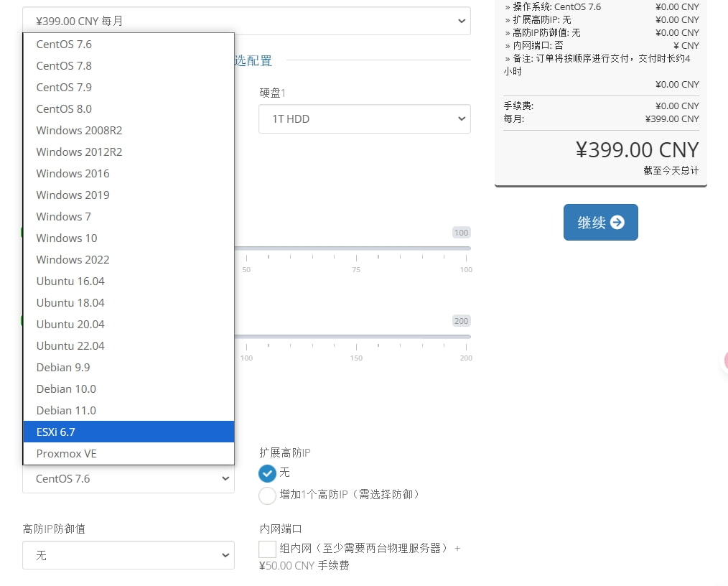The width and height of the screenshot is (728, 586).
Task: Choose the highlighted ESXi 6.7 option
Action: [129, 432]
